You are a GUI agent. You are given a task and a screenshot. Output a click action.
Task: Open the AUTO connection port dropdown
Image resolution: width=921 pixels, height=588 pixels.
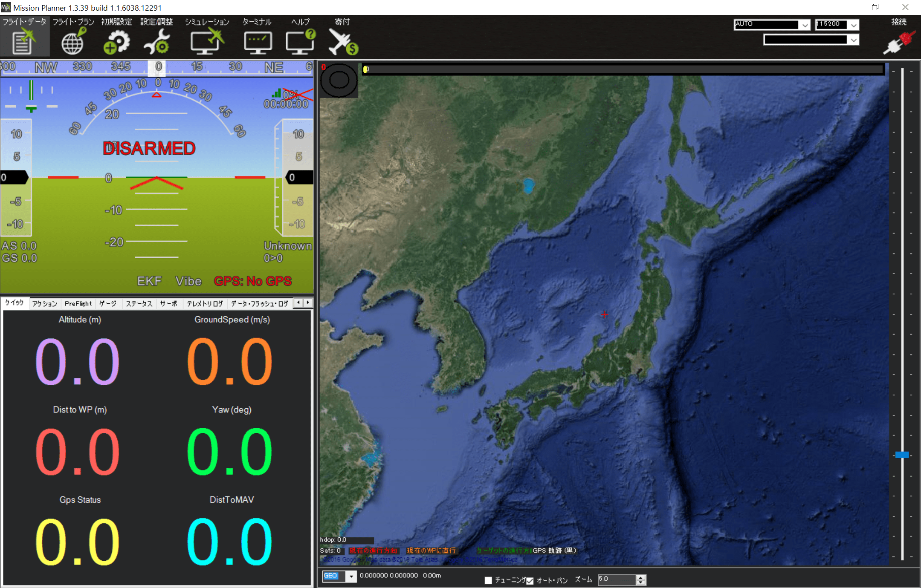coord(805,25)
